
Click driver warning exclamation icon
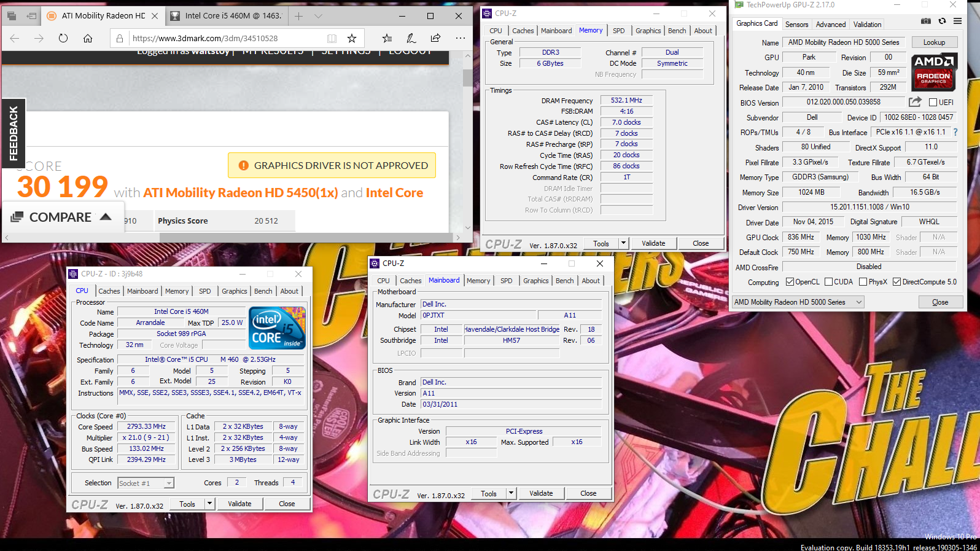pyautogui.click(x=244, y=165)
